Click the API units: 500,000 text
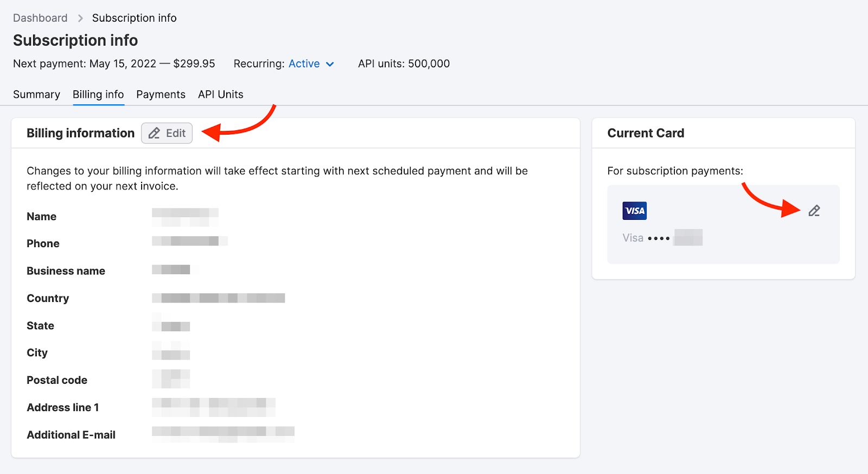Screen dimensions: 868x474 coord(404,64)
